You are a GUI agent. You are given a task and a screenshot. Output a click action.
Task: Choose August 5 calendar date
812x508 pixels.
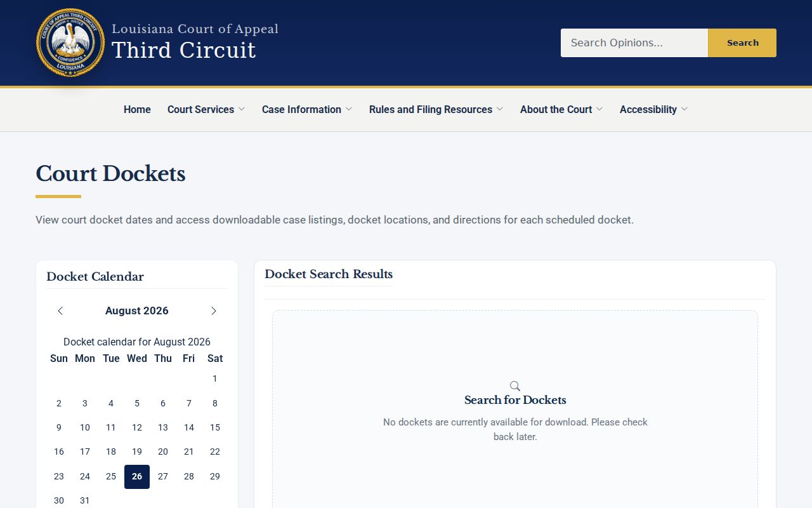pos(137,403)
